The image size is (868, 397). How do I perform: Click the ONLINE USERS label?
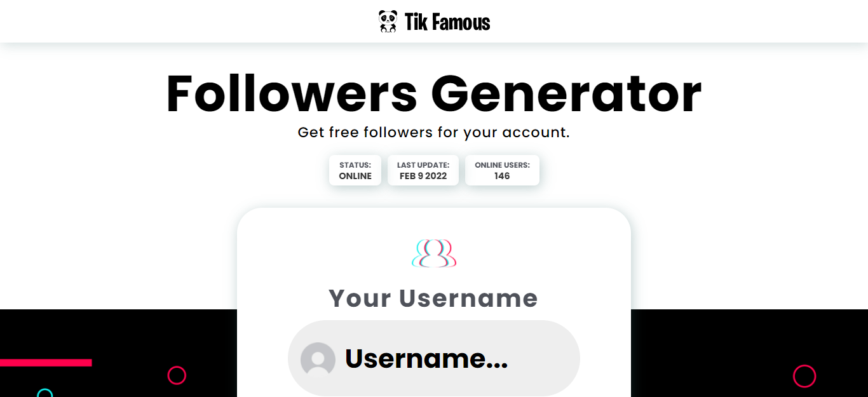(502, 165)
